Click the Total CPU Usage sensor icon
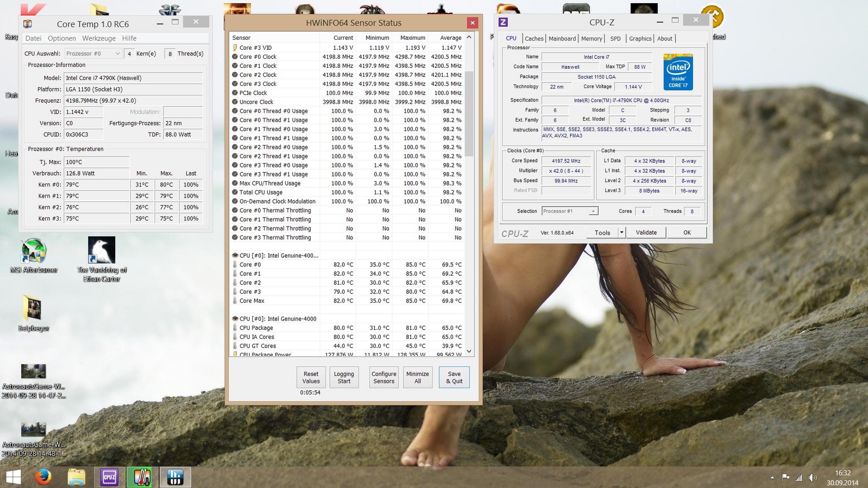868x488 pixels. tap(235, 192)
